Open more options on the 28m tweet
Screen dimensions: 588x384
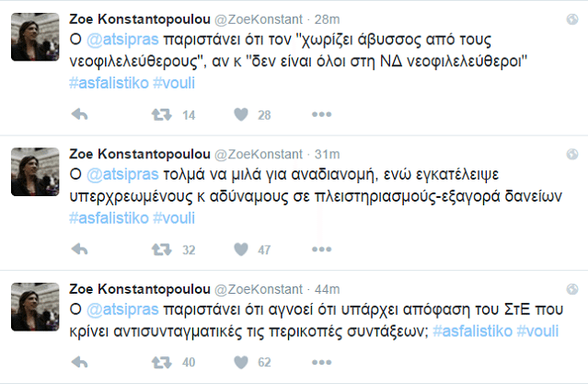click(x=320, y=115)
